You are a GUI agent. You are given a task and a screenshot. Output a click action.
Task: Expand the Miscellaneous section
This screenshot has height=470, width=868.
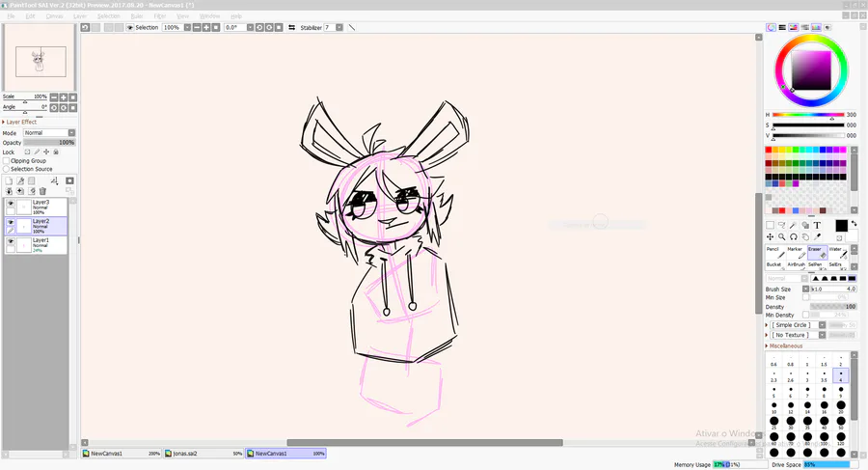tap(783, 346)
